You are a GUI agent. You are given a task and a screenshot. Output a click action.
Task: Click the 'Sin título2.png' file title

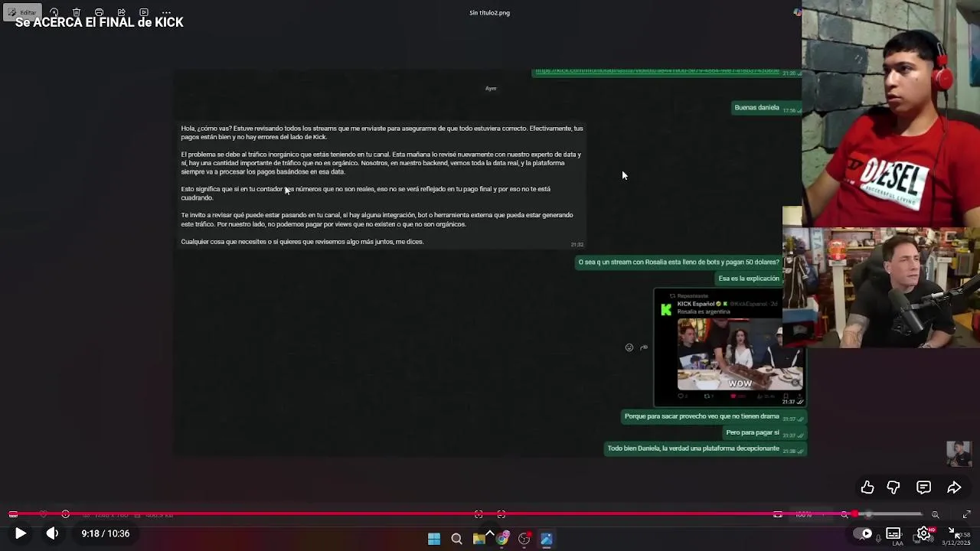tap(489, 12)
